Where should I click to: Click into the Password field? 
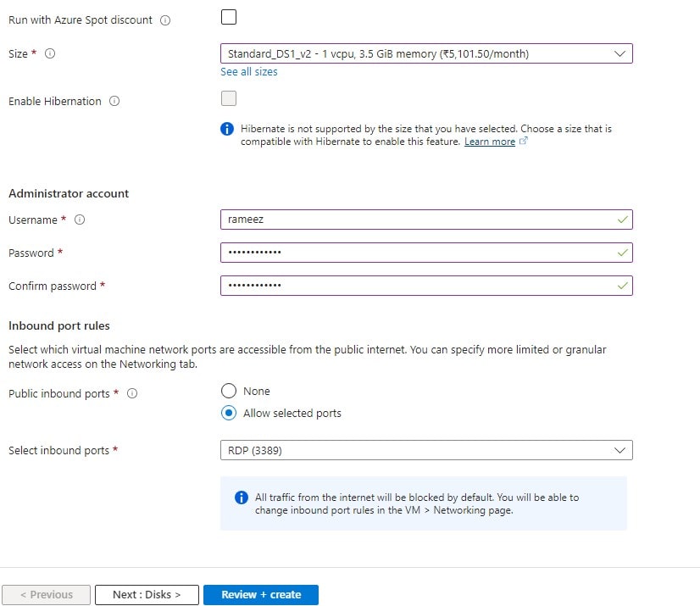click(x=426, y=253)
